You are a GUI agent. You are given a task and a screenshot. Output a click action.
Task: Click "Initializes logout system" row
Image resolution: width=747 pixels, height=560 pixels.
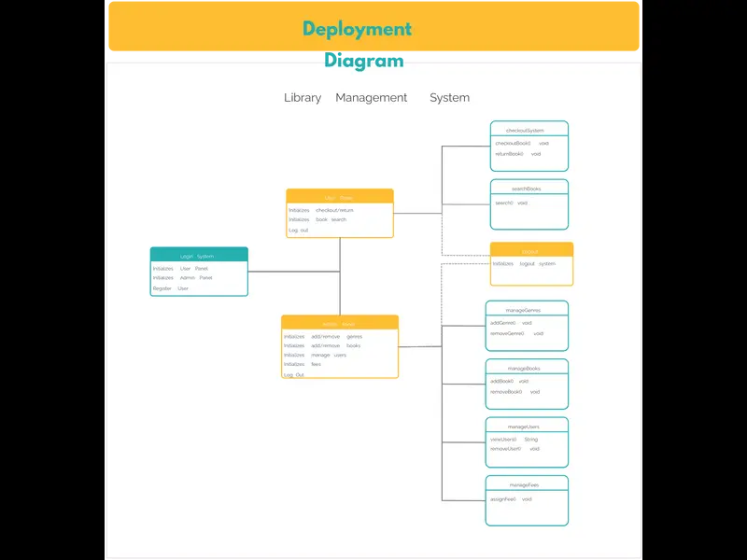click(x=524, y=264)
